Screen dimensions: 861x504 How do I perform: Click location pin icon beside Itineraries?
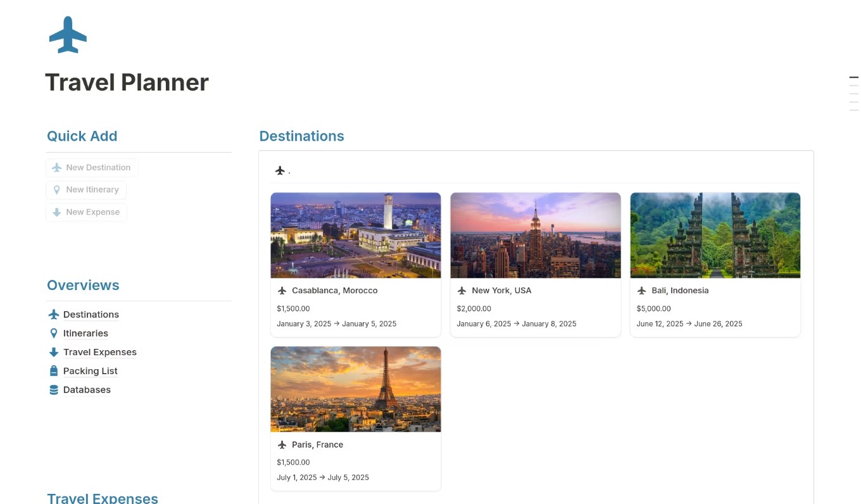(54, 333)
